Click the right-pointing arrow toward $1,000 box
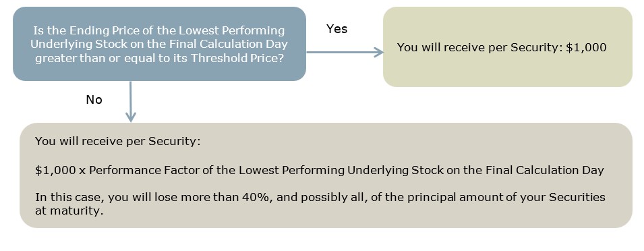 pyautogui.click(x=345, y=52)
